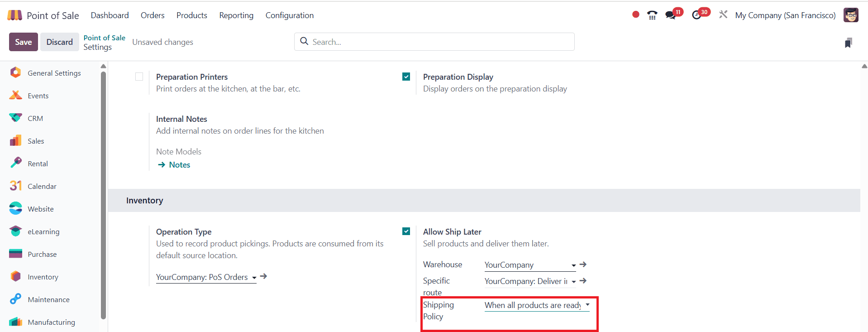Uncheck Allow Ship Later checkbox
868x332 pixels.
click(406, 231)
